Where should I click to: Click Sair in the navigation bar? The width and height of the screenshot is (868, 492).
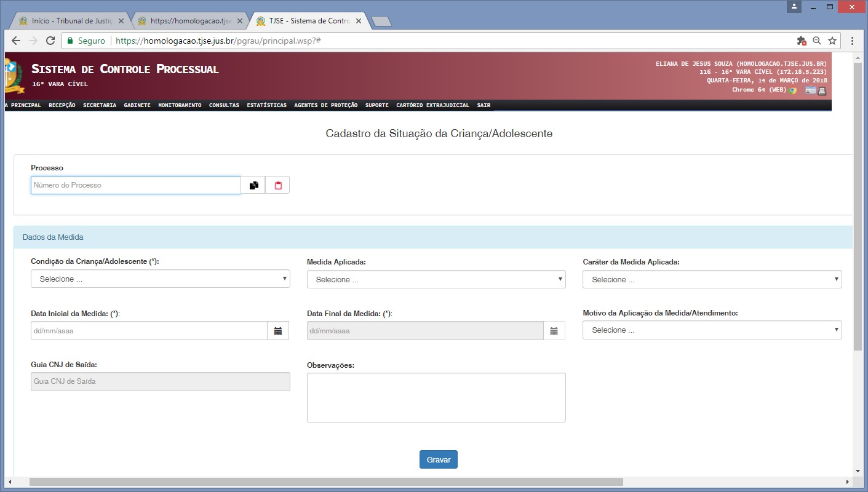point(484,105)
